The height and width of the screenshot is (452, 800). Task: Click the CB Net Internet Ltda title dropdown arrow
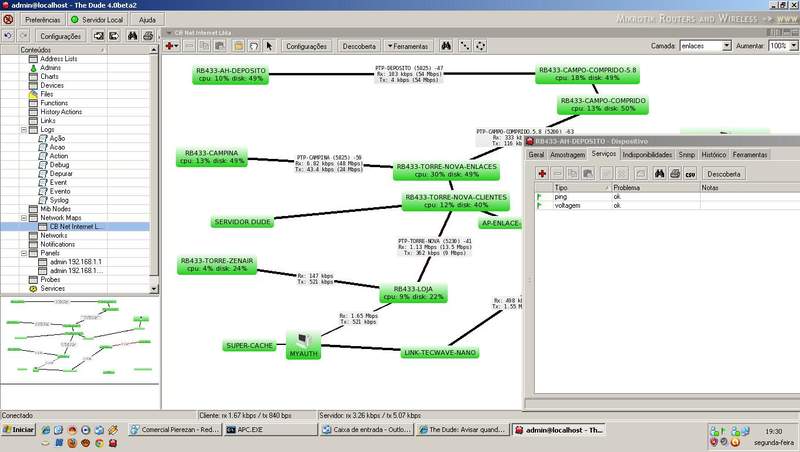[169, 33]
